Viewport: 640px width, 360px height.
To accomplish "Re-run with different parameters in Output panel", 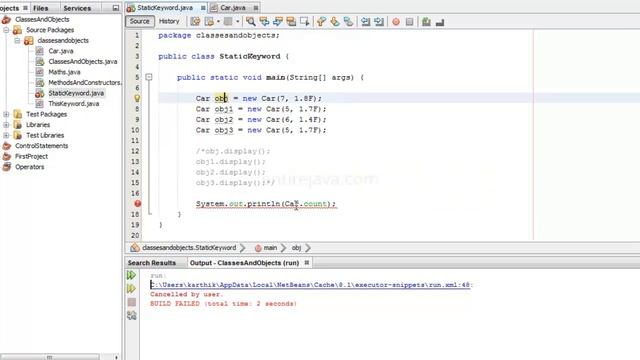I will click(131, 289).
